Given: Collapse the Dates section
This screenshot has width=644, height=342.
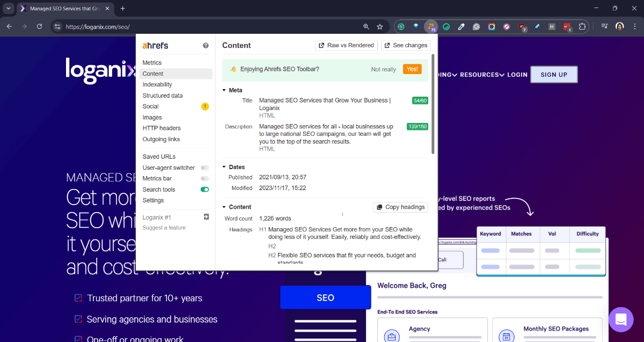Looking at the screenshot, I should (224, 167).
